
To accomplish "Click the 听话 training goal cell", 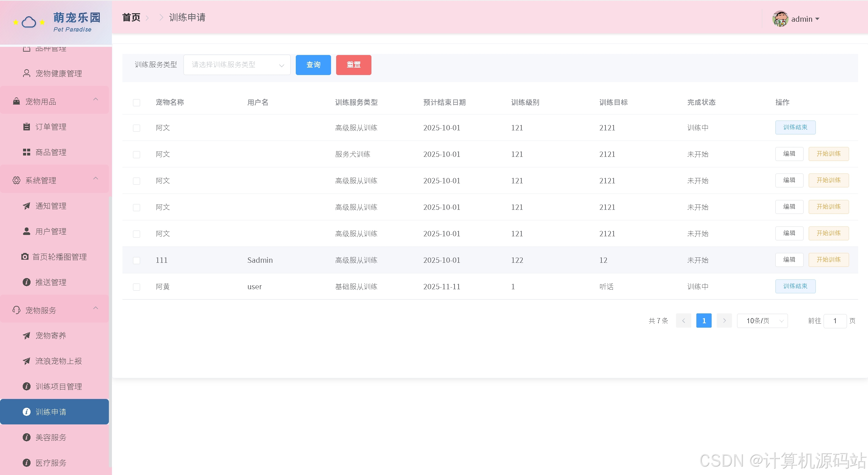I will (606, 287).
